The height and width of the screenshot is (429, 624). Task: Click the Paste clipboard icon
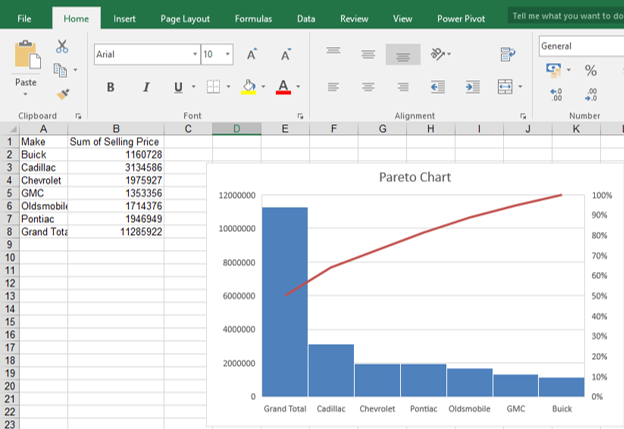pos(27,56)
